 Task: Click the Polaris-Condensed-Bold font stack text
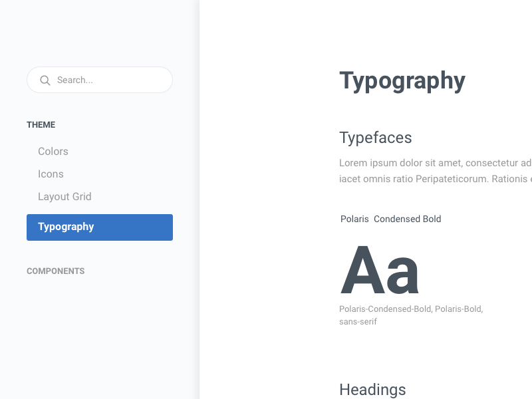click(x=410, y=309)
